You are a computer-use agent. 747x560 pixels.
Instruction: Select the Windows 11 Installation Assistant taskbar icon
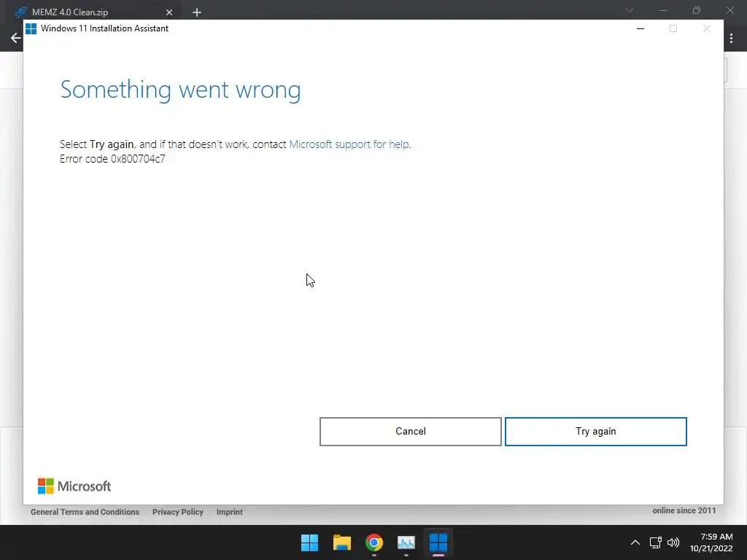[438, 542]
